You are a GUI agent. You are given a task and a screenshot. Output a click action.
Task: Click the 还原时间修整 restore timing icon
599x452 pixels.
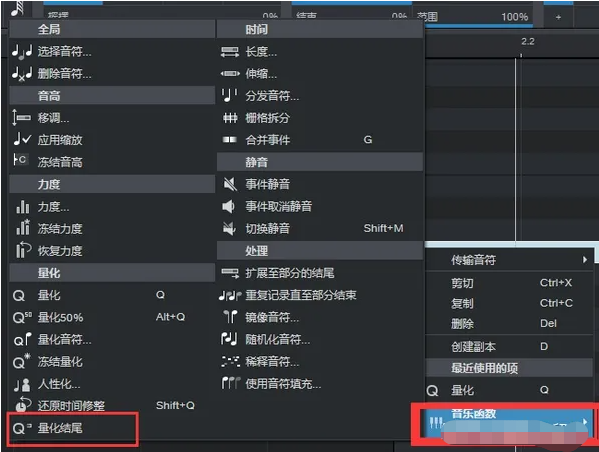(23, 405)
